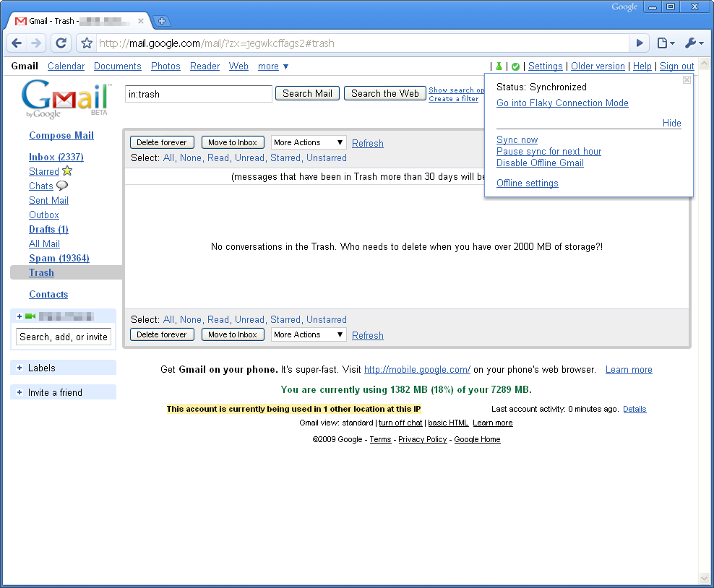The width and height of the screenshot is (714, 588).
Task: Click the Create a filter link
Action: 454,99
